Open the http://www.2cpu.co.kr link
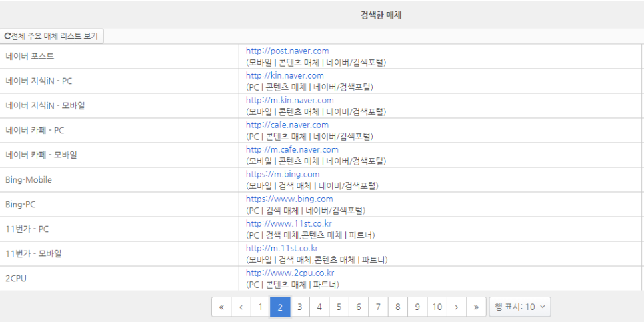 [x=290, y=273]
